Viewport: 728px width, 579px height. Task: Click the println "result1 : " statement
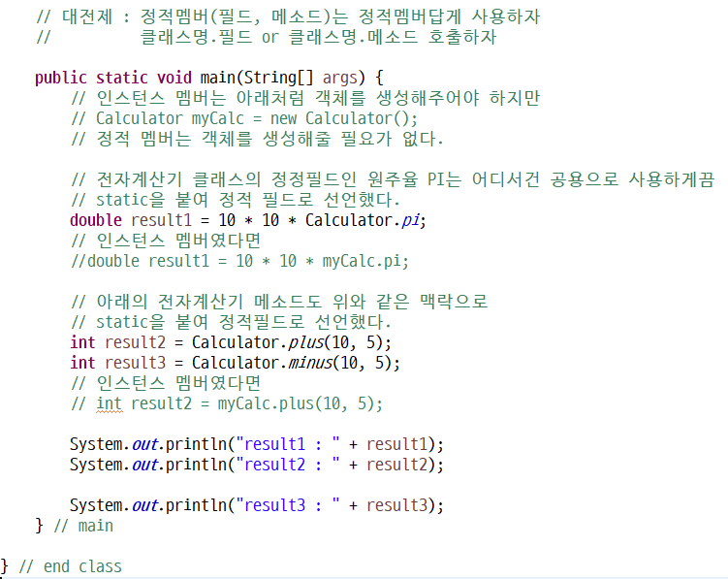(x=257, y=444)
